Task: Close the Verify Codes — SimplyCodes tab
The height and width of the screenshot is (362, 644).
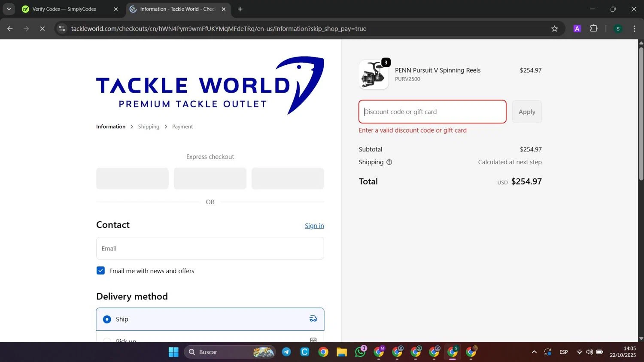Action: 116,9
